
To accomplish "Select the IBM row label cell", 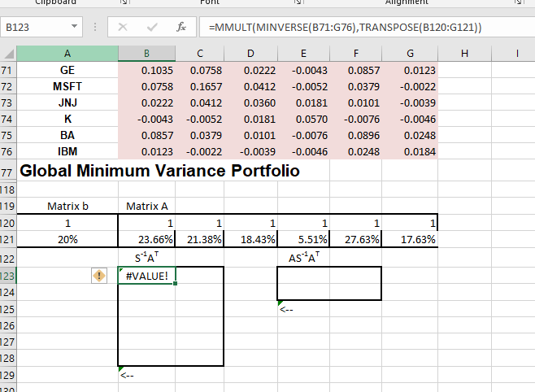I will click(x=67, y=151).
